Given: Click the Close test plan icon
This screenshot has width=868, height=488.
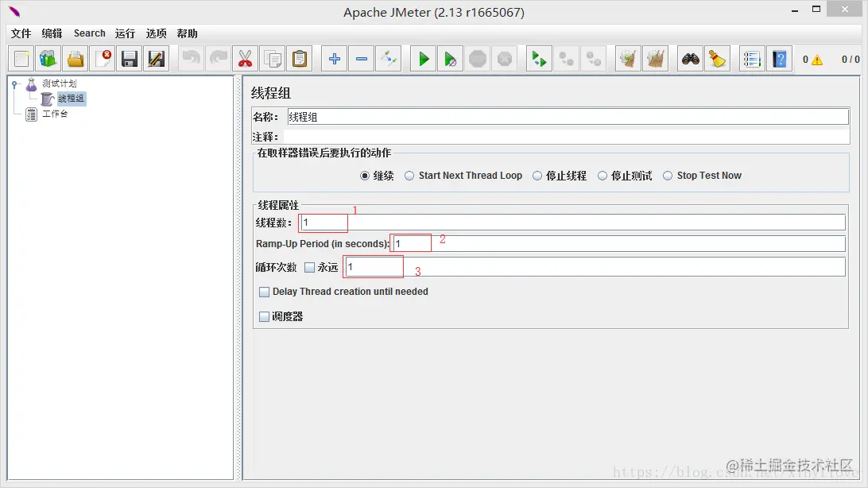Looking at the screenshot, I should [103, 59].
